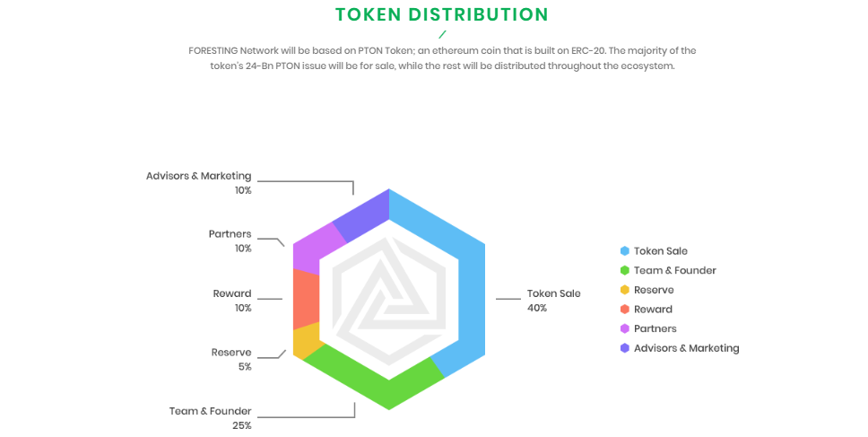Click the TOKEN DISTRIBUTION heading
The height and width of the screenshot is (437, 868).
(x=441, y=14)
